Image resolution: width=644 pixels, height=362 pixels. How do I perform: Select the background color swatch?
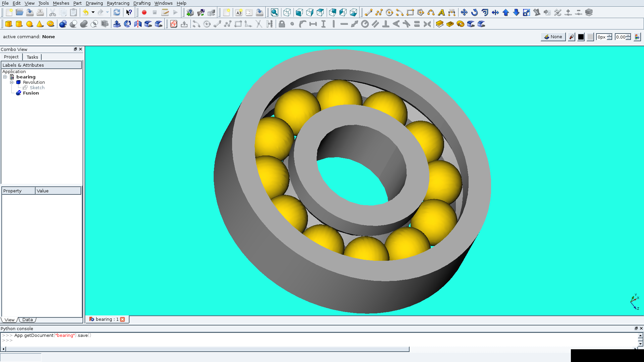(590, 37)
